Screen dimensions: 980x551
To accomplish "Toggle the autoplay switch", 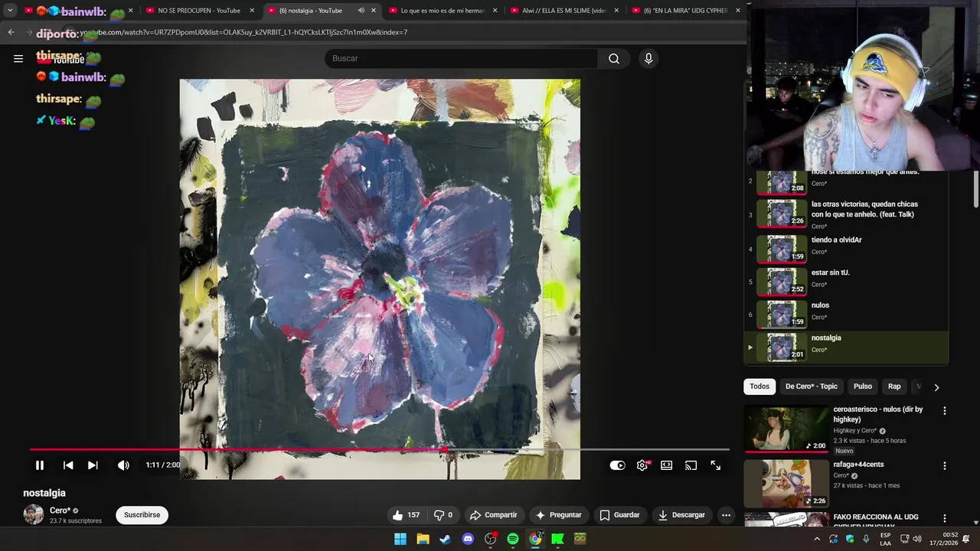I will click(618, 465).
